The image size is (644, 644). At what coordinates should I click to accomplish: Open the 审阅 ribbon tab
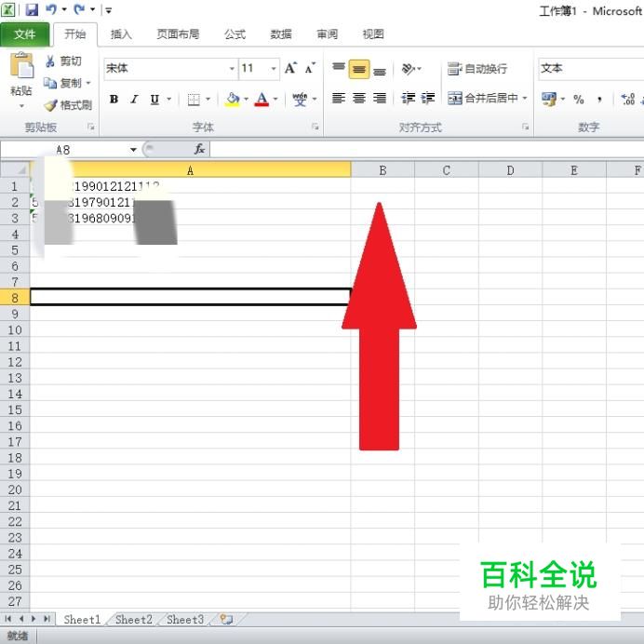click(x=327, y=34)
